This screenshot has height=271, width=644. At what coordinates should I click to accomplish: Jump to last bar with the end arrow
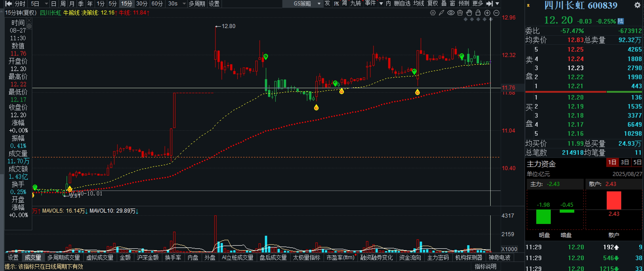(490, 4)
